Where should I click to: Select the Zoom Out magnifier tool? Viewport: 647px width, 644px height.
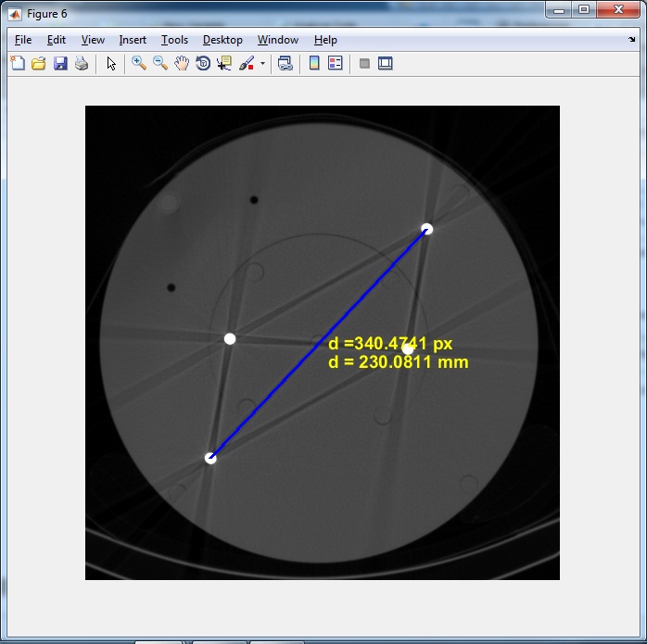[160, 64]
